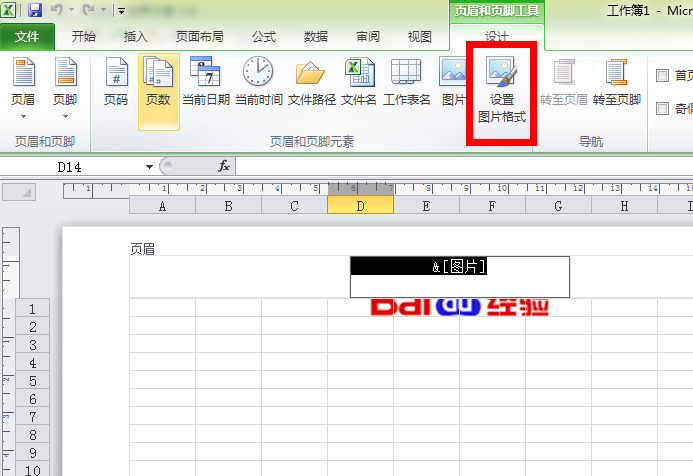Select row 6 header
The width and height of the screenshot is (693, 476).
tap(32, 399)
